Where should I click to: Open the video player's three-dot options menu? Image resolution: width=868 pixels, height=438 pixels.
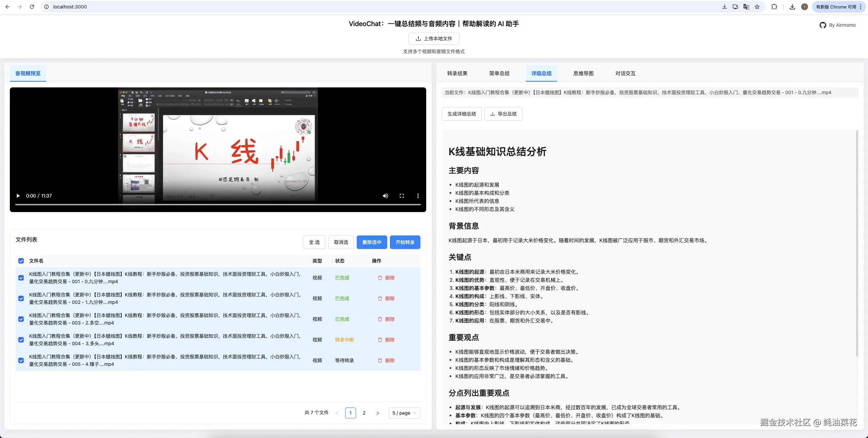pyautogui.click(x=418, y=196)
